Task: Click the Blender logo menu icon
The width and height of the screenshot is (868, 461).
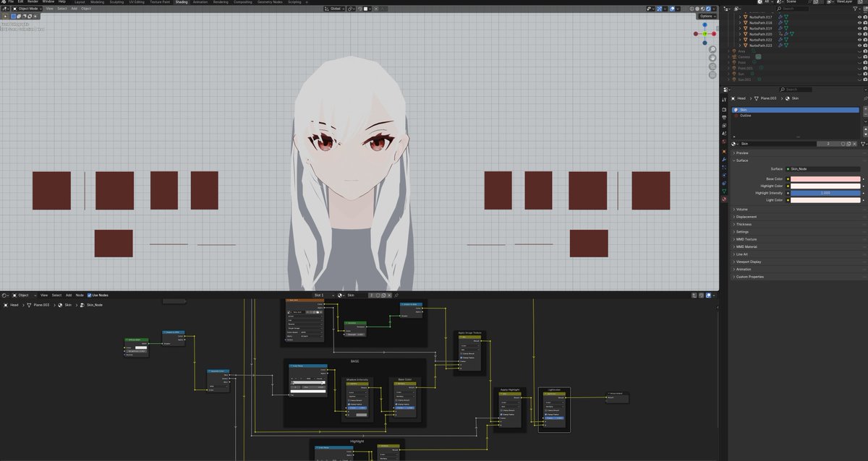Action: [4, 1]
